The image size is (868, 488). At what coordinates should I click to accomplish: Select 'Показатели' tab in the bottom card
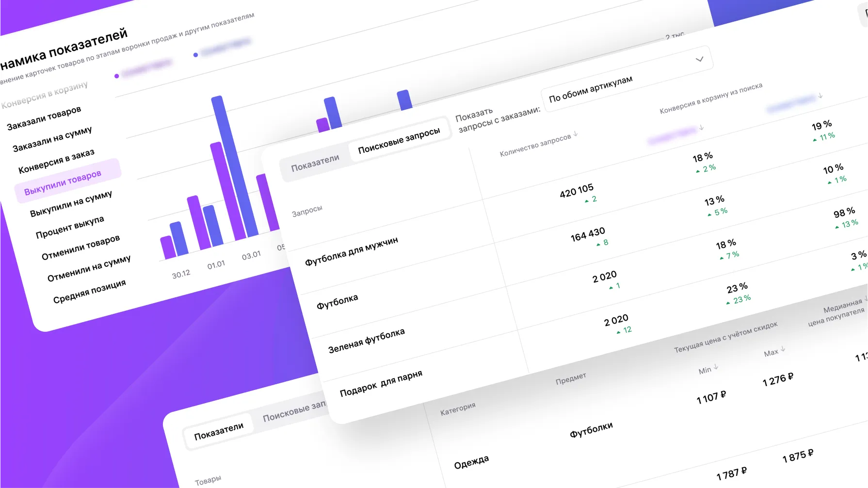[219, 431]
